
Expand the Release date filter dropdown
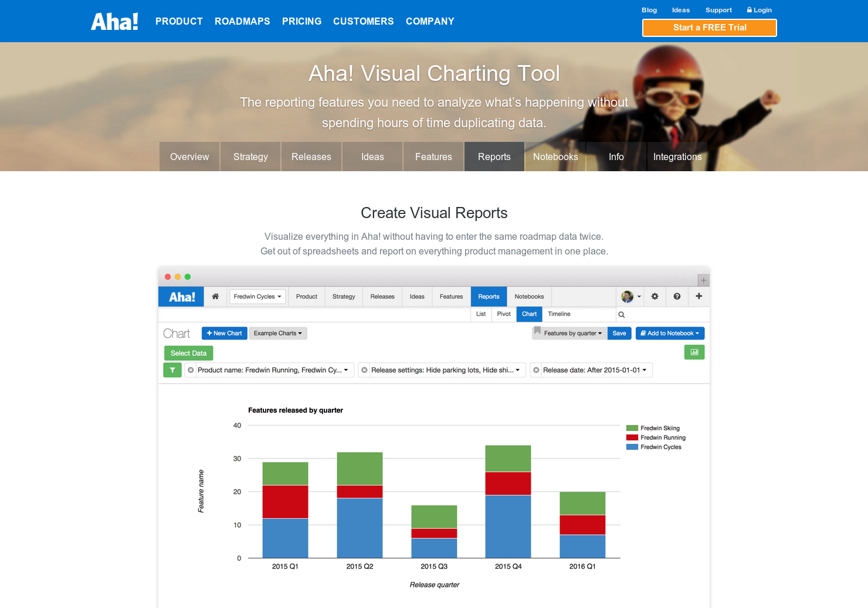[x=645, y=370]
